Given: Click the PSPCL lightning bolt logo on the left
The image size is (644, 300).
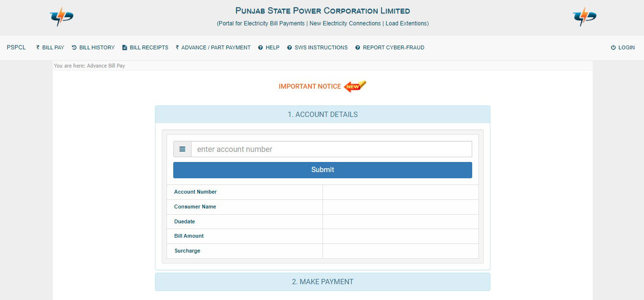Looking at the screenshot, I should point(60,15).
